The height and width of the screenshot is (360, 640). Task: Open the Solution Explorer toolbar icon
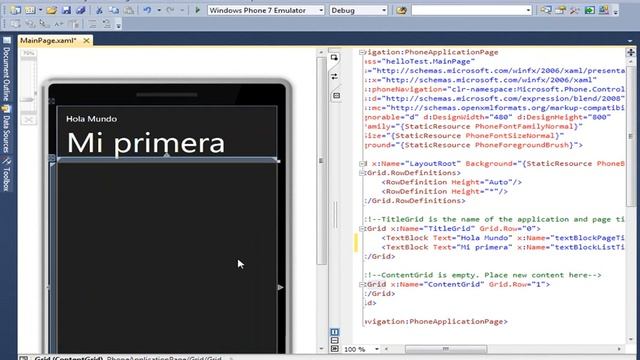[x=546, y=10]
